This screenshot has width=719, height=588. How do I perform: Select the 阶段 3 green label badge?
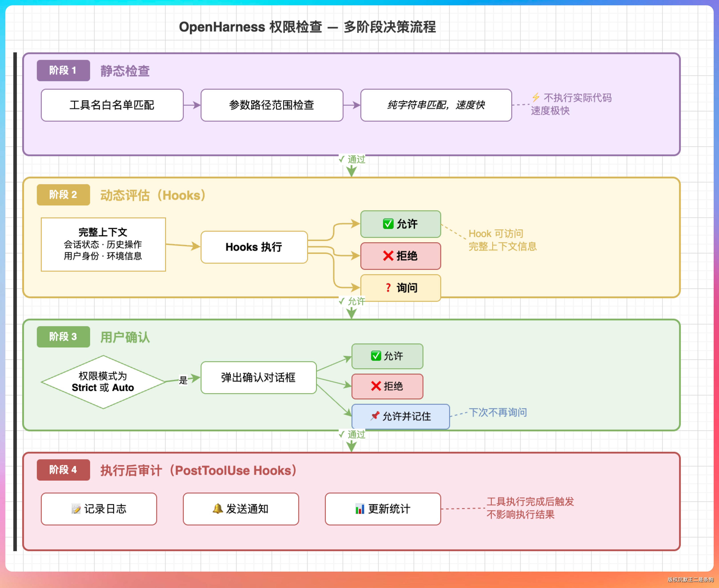[x=63, y=336]
